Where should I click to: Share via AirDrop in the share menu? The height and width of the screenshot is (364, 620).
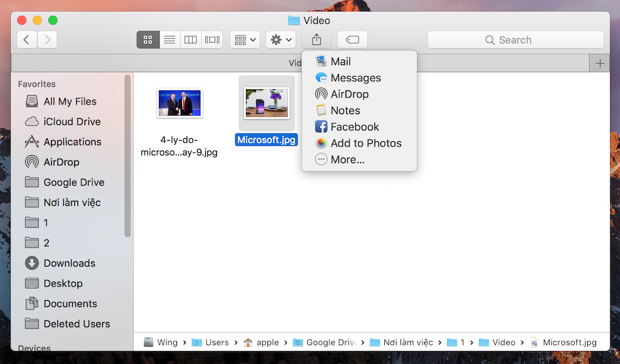pos(359,94)
